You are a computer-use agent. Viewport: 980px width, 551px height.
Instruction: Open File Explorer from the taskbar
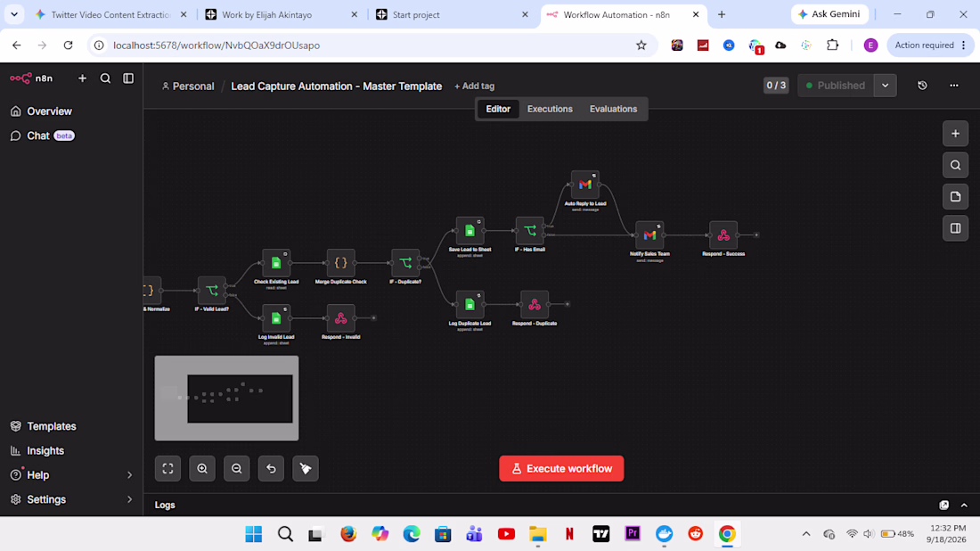tap(537, 534)
